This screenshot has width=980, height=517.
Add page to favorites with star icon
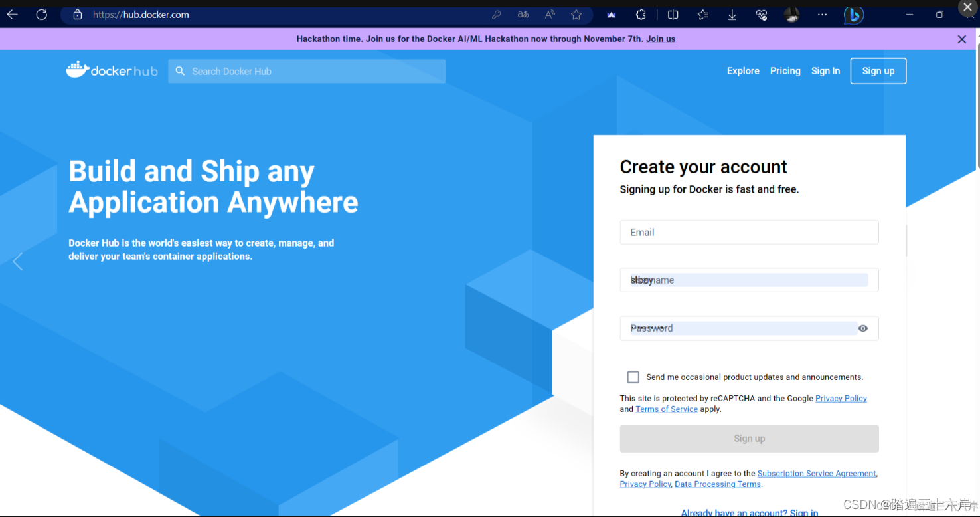pos(576,14)
